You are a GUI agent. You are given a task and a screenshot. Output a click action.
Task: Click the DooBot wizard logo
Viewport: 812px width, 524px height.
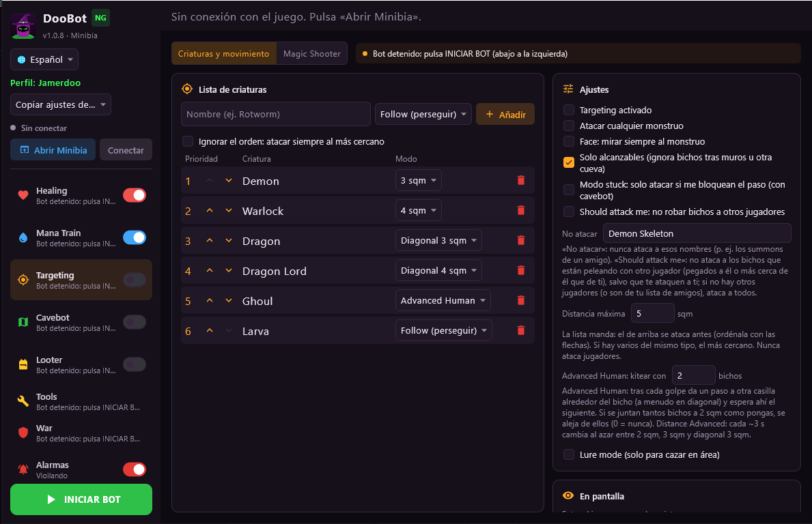click(23, 26)
